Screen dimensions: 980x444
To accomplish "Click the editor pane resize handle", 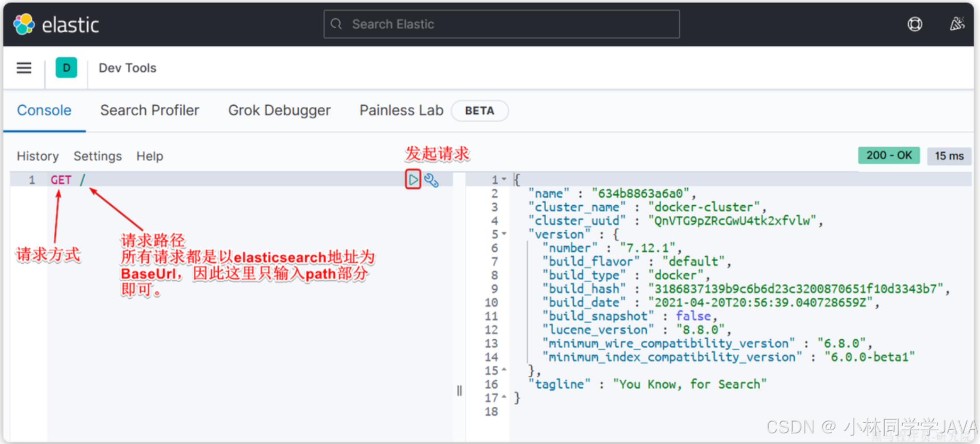I will 459,391.
